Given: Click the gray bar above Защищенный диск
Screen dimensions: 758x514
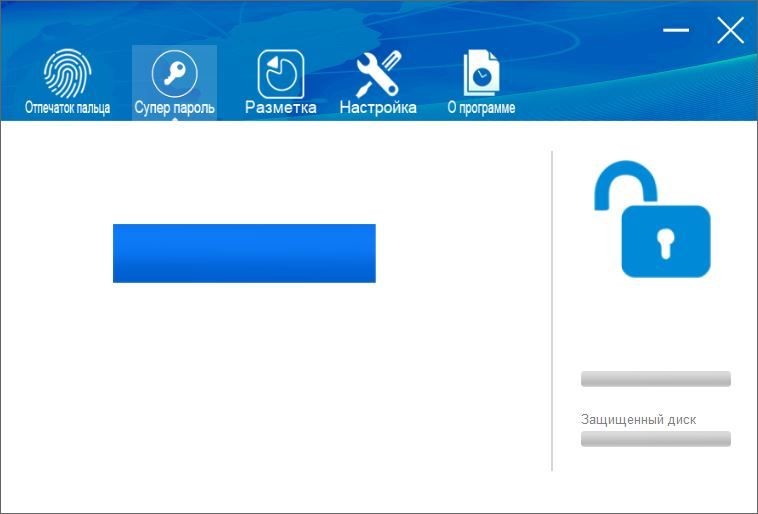Looking at the screenshot, I should click(x=656, y=379).
